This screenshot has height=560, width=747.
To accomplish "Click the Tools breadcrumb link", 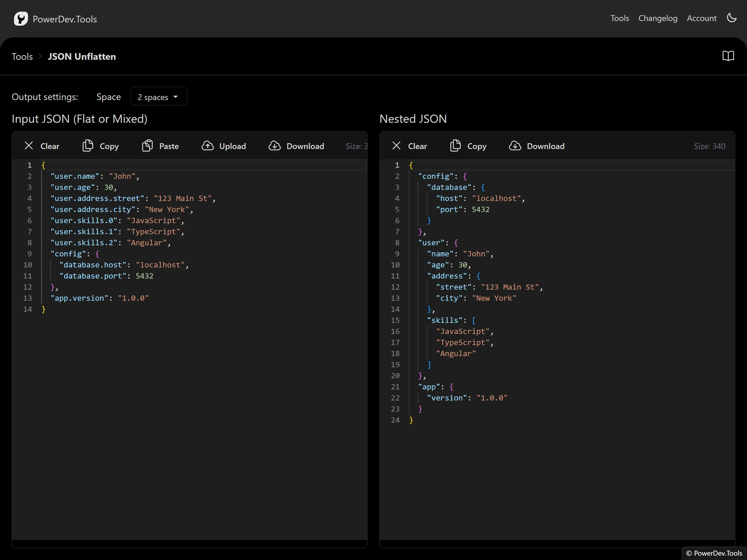I will click(x=22, y=56).
